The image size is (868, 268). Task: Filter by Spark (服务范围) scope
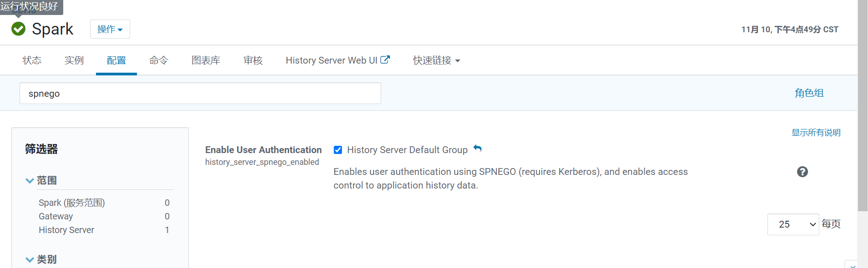tap(72, 203)
